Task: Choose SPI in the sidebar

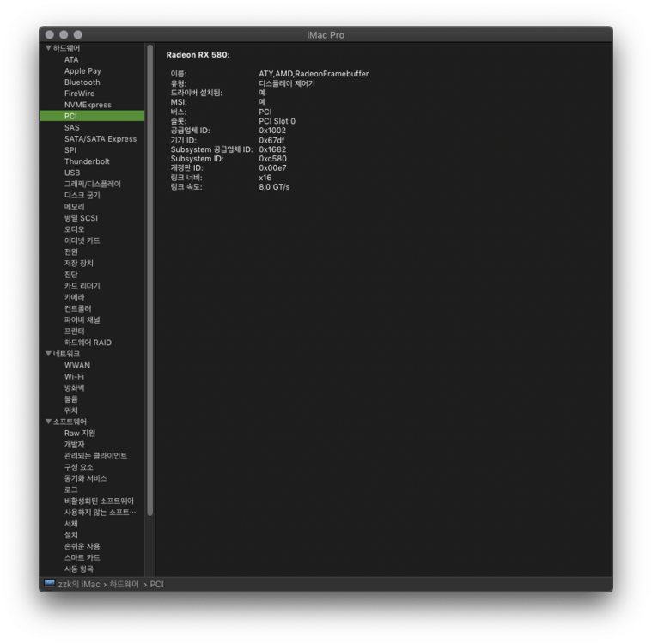Action: pos(70,150)
